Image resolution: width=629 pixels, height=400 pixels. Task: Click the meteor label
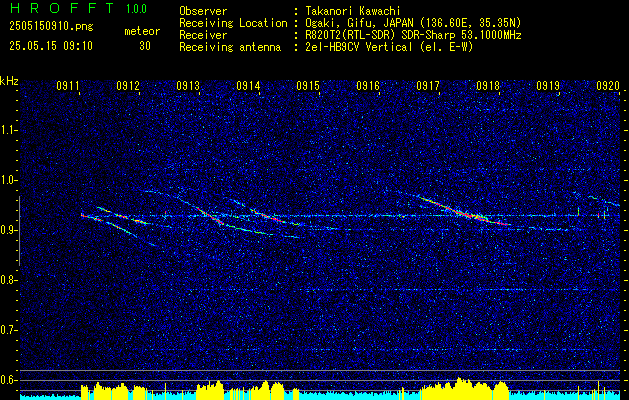pos(142,31)
